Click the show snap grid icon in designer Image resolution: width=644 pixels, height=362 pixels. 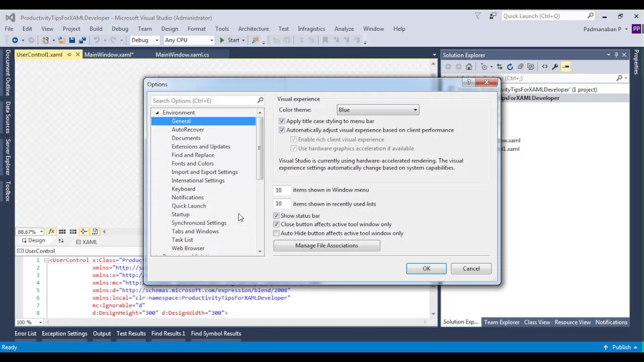62,231
